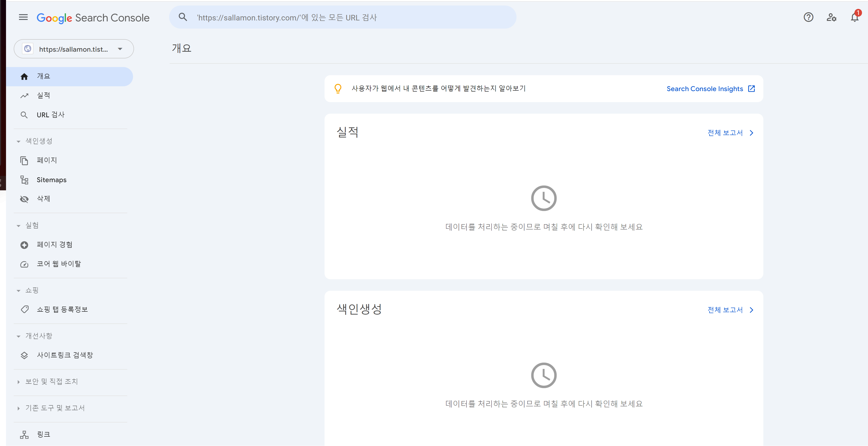This screenshot has width=868, height=446.
Task: Click the help question mark icon
Action: 808,17
